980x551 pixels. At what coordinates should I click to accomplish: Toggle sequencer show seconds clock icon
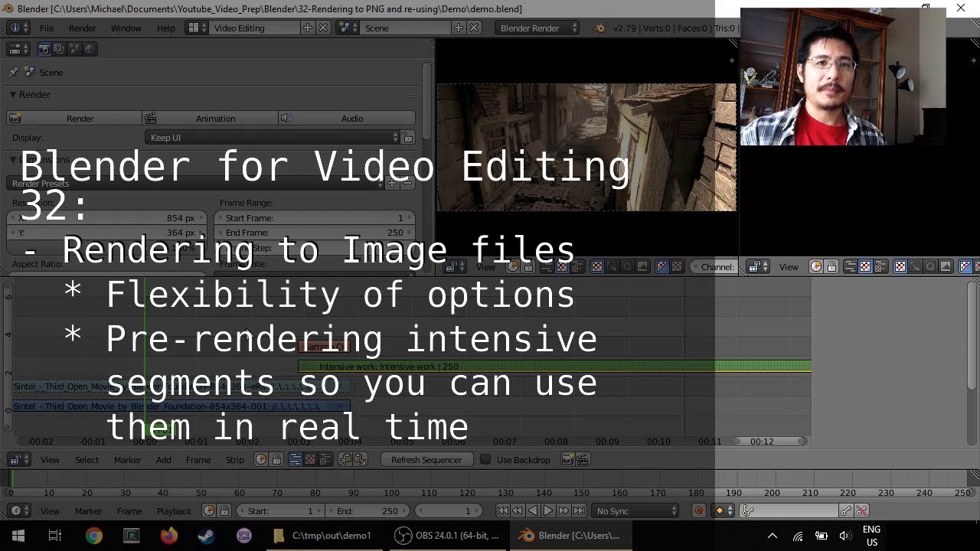[260, 460]
